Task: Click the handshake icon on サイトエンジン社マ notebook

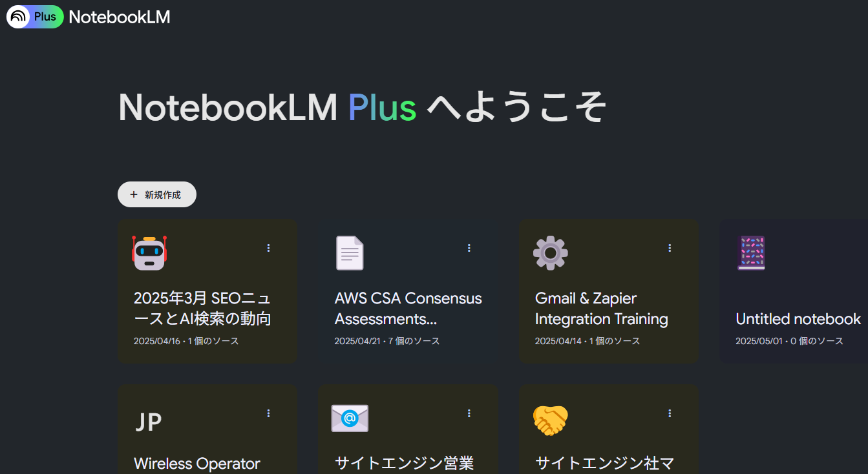Action: click(x=551, y=420)
